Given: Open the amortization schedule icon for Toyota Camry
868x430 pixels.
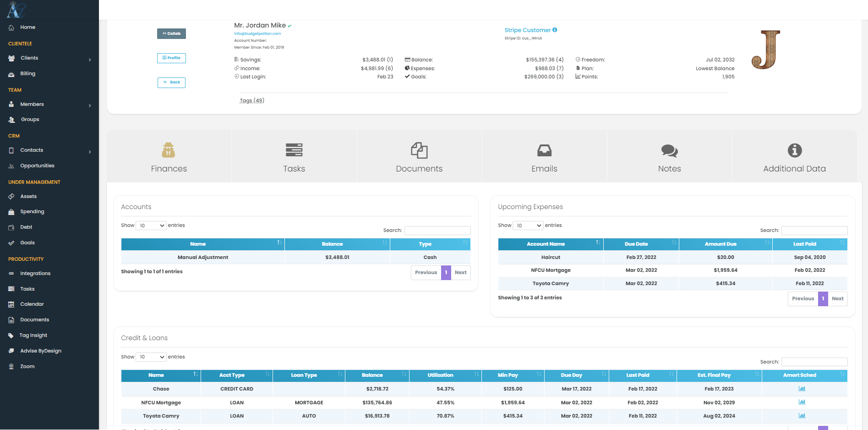Looking at the screenshot, I should [x=802, y=415].
